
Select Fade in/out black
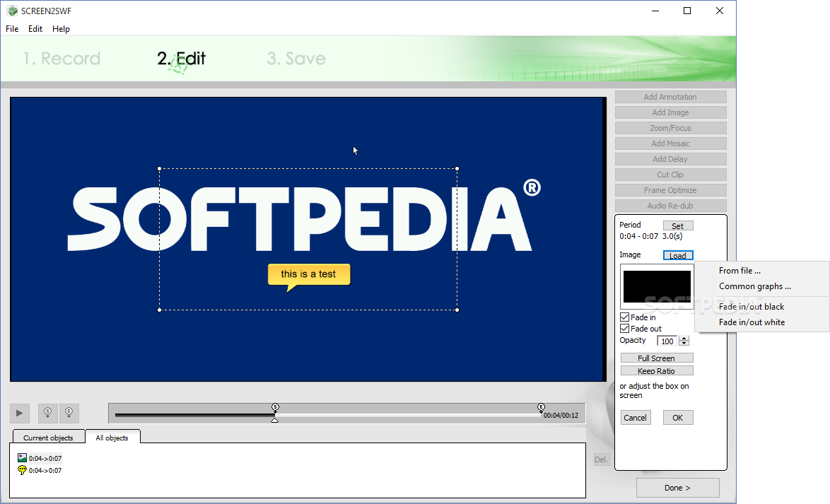[751, 307]
